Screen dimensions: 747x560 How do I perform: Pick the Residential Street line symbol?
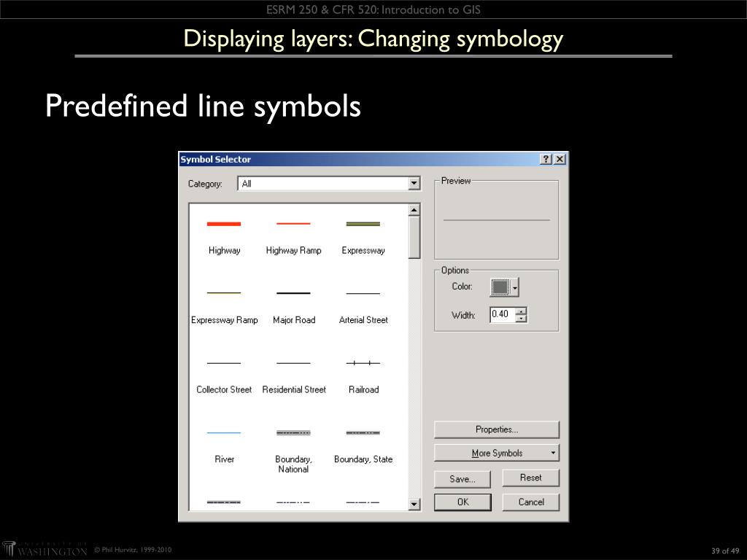[293, 376]
